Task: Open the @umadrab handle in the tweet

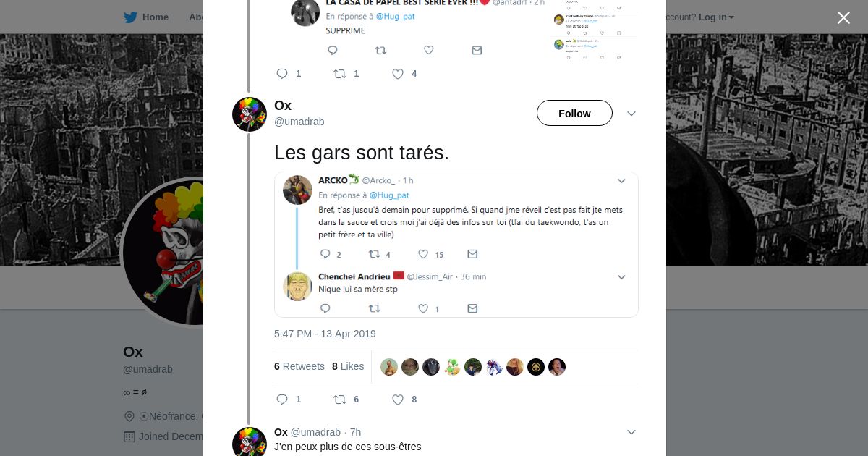Action: (x=299, y=122)
